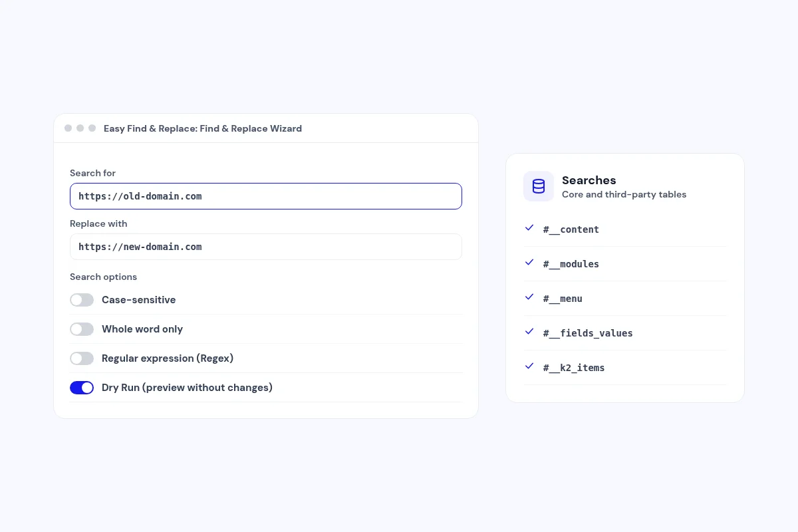Click the checkmark next to #__menu

529,297
